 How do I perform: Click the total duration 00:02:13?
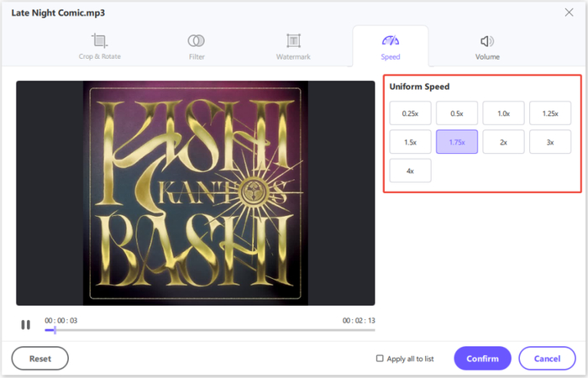coord(359,321)
